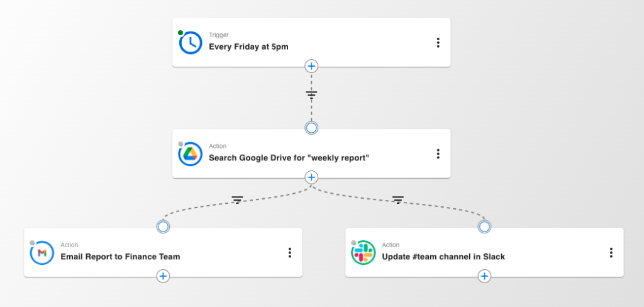Click filter icon between trigger and Google Drive

[x=311, y=94]
